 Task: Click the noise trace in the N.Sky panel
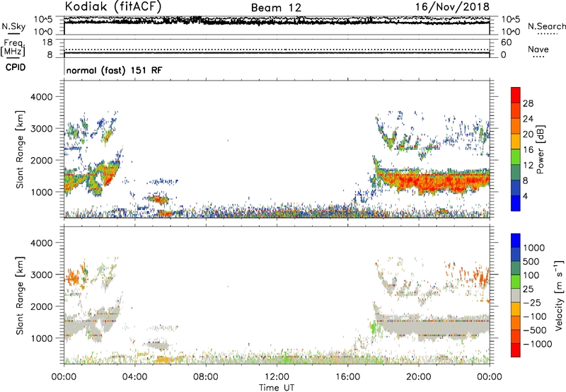tap(277, 21)
